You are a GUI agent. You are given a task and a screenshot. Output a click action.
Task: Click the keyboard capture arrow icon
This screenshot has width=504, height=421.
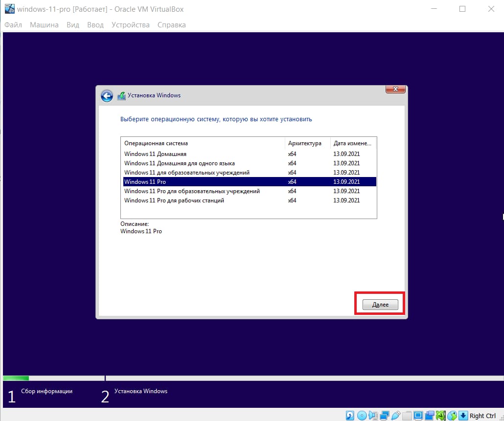(463, 416)
